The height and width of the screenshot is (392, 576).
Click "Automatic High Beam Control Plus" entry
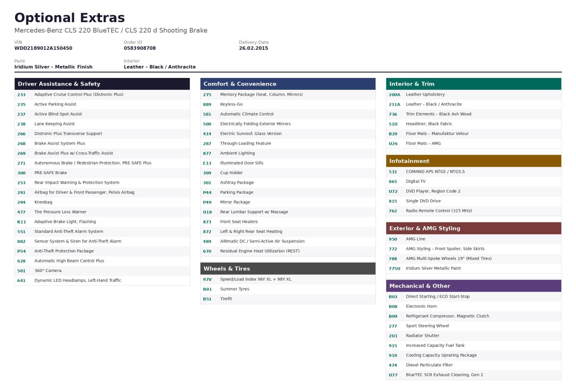coord(102,261)
